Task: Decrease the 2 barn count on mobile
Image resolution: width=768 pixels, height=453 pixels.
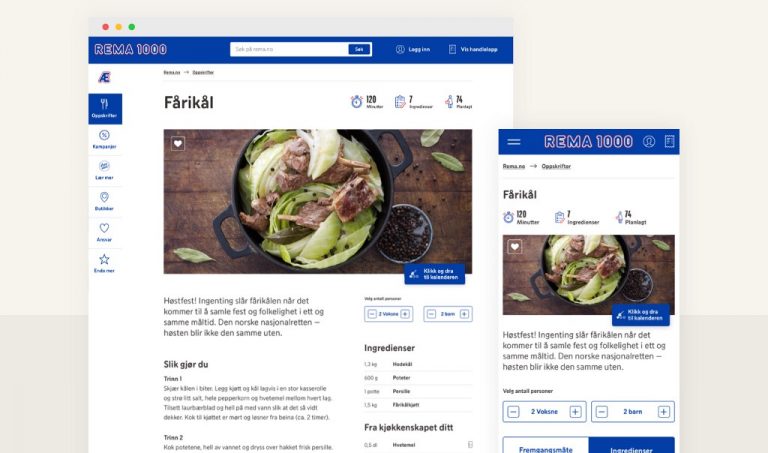Action: pos(602,412)
